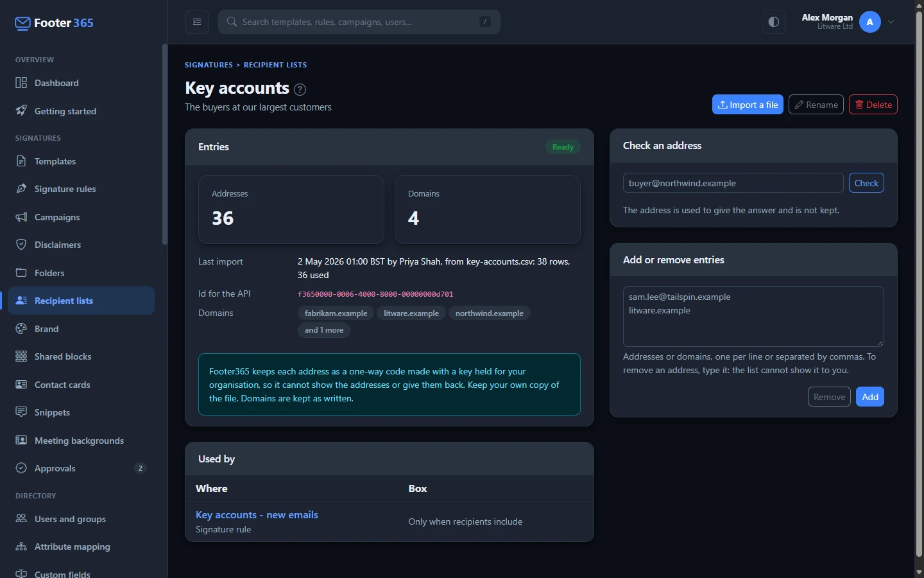Open Approvals with 2 pending

click(81, 468)
